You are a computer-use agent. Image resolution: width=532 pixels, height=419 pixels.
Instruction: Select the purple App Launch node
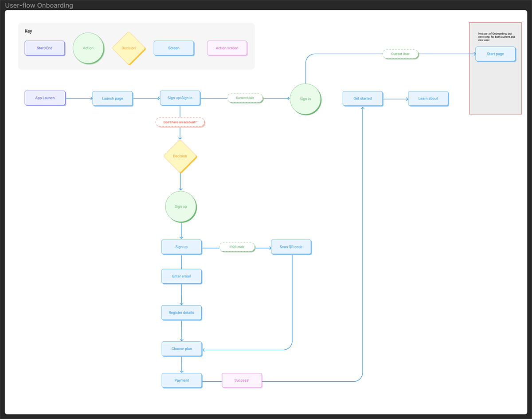44,98
